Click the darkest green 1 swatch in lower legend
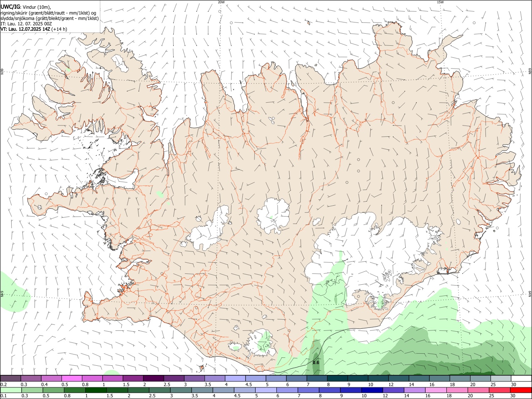 pos(96,390)
